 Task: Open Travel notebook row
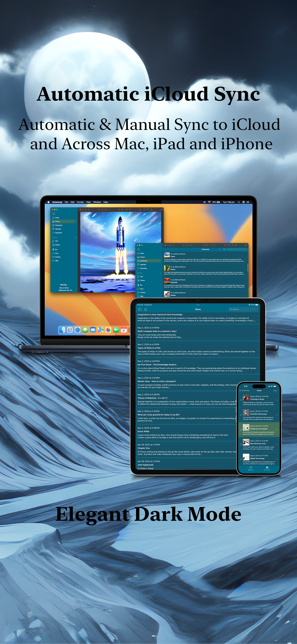tap(206, 258)
